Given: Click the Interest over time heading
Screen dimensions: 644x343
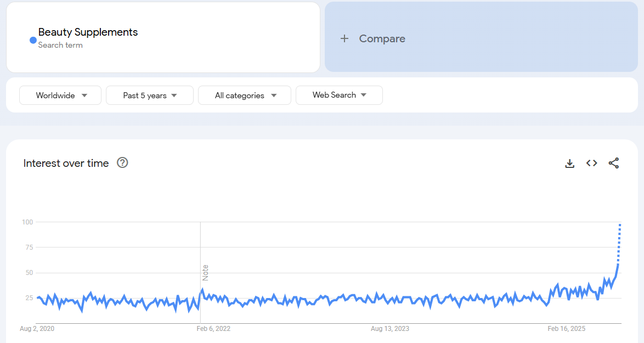Looking at the screenshot, I should point(66,163).
